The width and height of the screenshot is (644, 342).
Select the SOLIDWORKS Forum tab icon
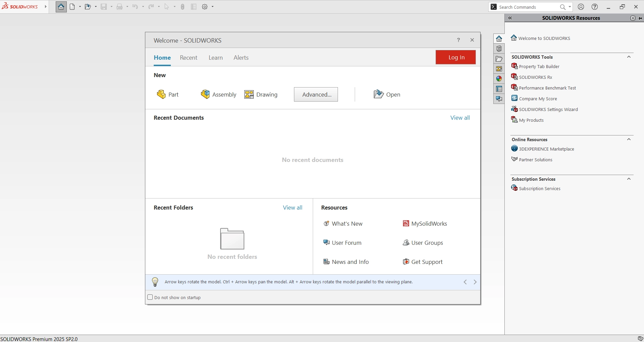(x=499, y=99)
